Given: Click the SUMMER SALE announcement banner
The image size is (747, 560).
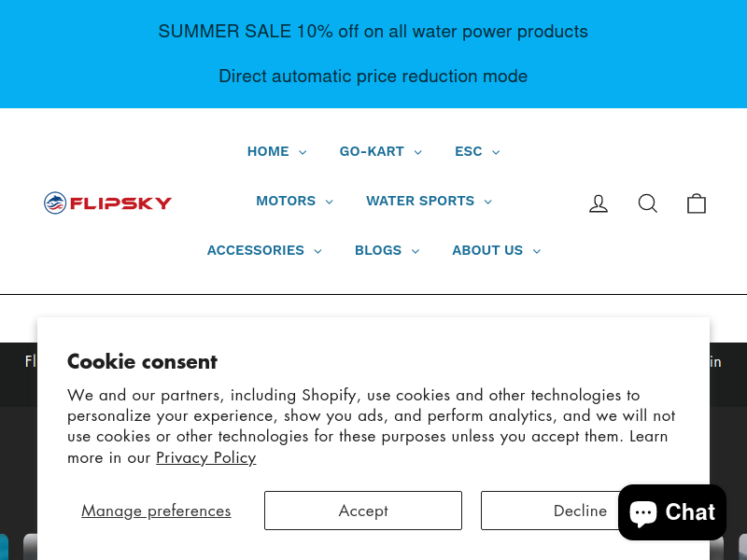Looking at the screenshot, I should (373, 54).
